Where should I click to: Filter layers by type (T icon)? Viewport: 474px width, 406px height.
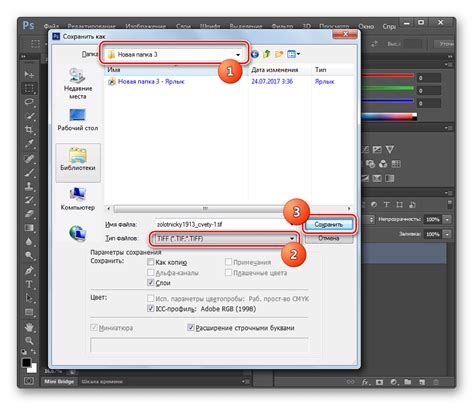pos(386,205)
